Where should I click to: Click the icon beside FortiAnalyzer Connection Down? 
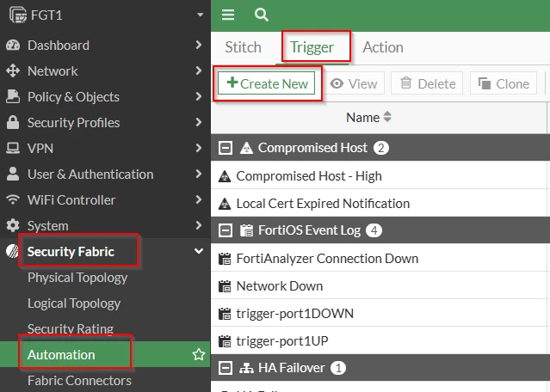225,259
